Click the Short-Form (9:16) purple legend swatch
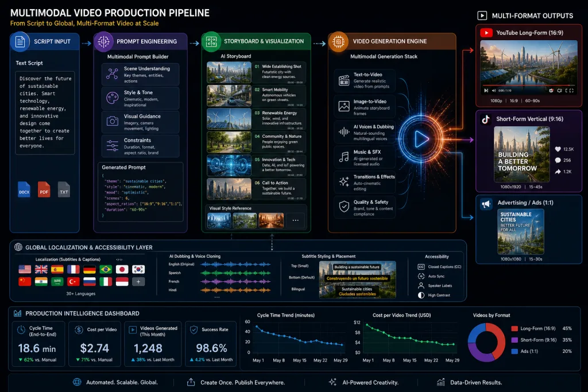Image resolution: width=588 pixels, height=392 pixels. [x=514, y=340]
